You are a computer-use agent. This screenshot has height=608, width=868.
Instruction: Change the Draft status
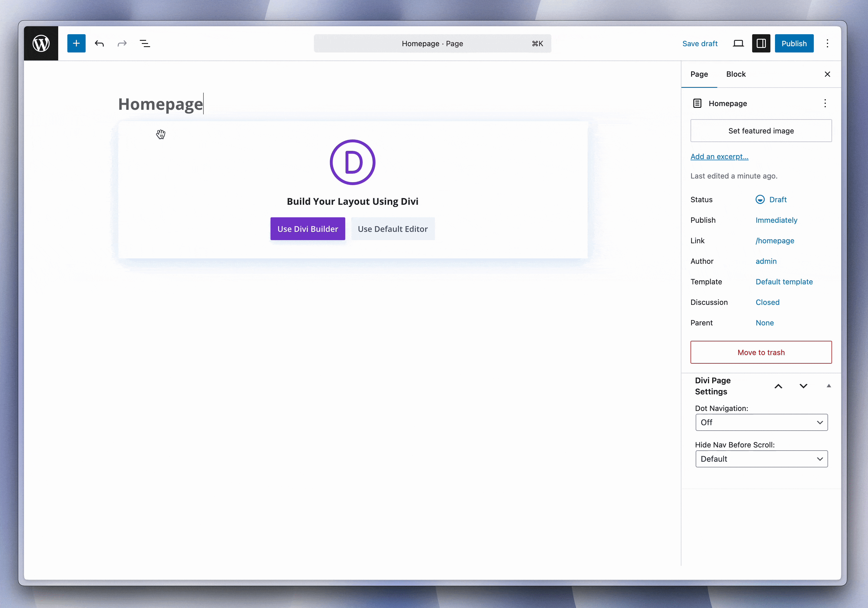pos(771,200)
